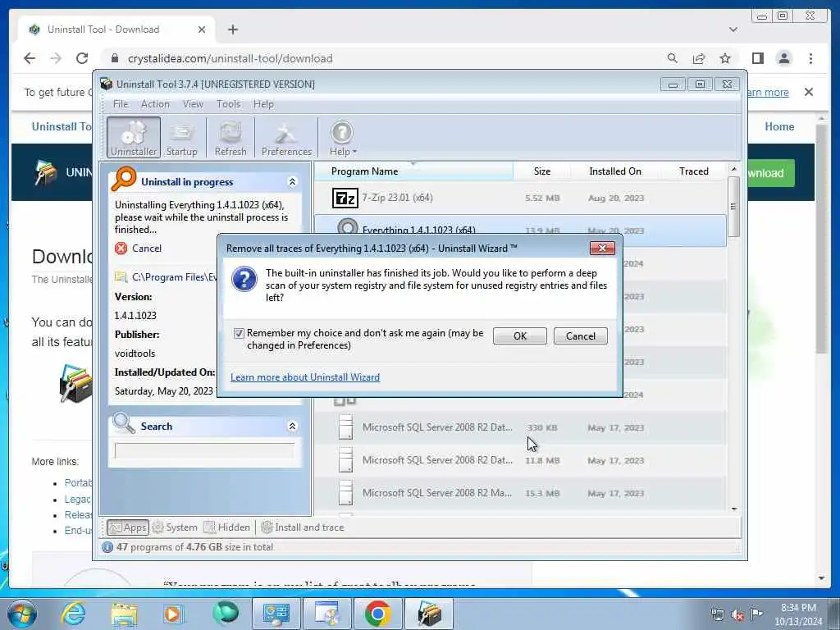
Task: Toggle the System filter button
Action: (176, 527)
